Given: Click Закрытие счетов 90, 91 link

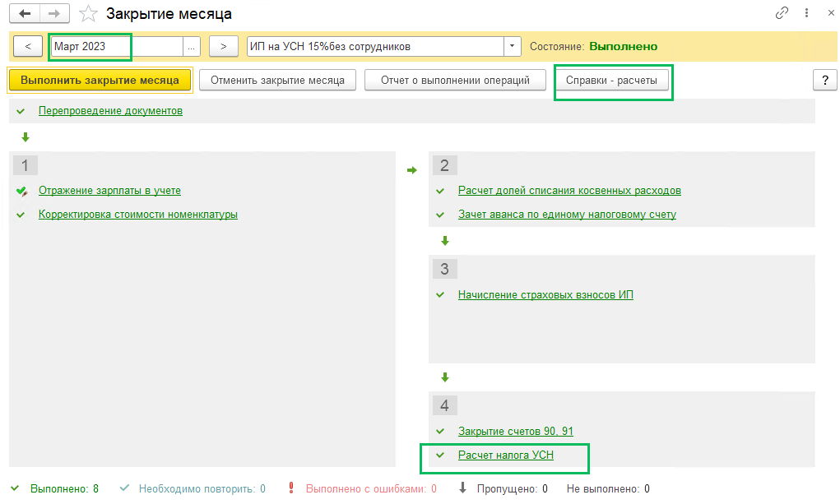Looking at the screenshot, I should pyautogui.click(x=515, y=432).
